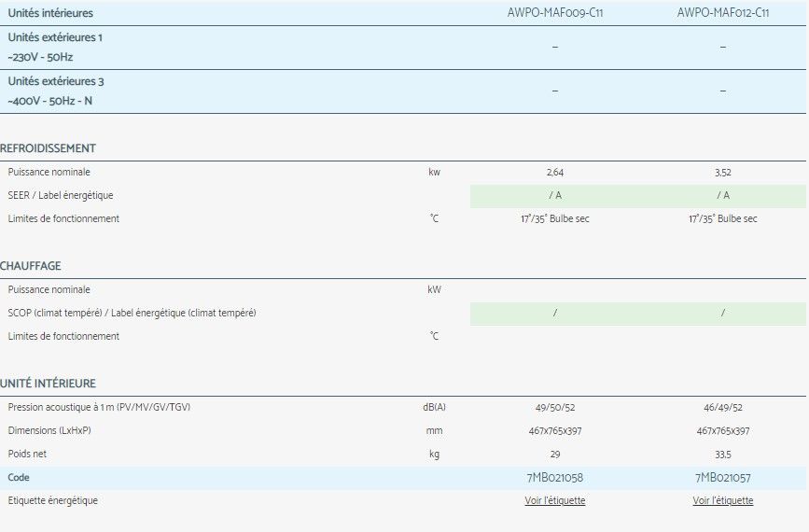Select the "Unités extérieures 3" row label
The width and height of the screenshot is (809, 532).
click(55, 81)
